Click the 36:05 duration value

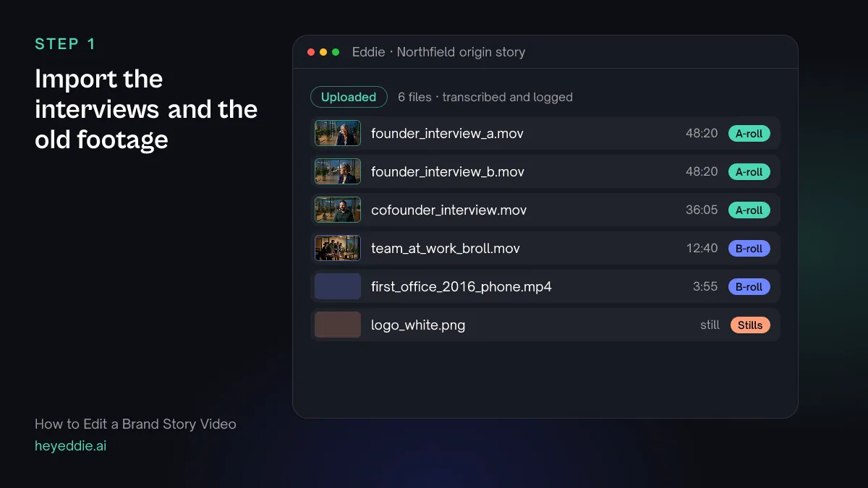(702, 210)
